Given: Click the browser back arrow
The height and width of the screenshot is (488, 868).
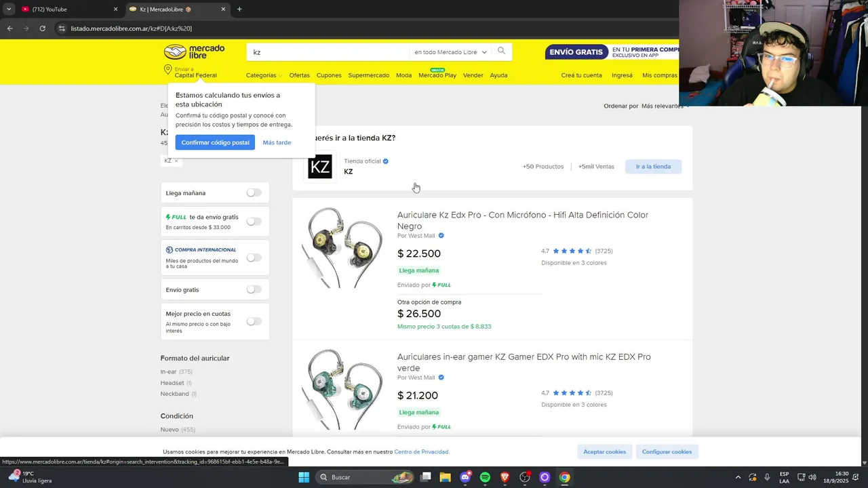Looking at the screenshot, I should click(9, 28).
